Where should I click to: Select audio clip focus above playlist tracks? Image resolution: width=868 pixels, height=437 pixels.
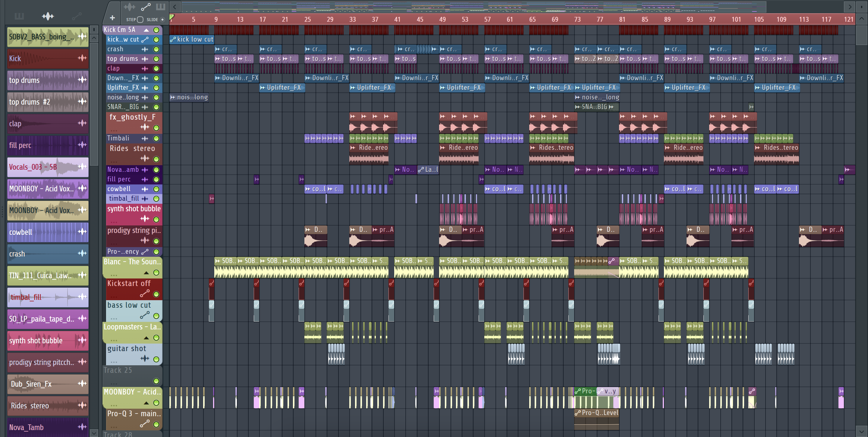(x=129, y=7)
